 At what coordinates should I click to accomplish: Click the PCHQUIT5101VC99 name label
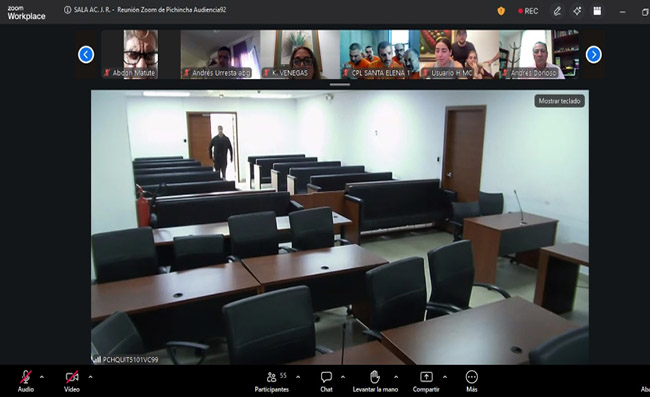130,360
